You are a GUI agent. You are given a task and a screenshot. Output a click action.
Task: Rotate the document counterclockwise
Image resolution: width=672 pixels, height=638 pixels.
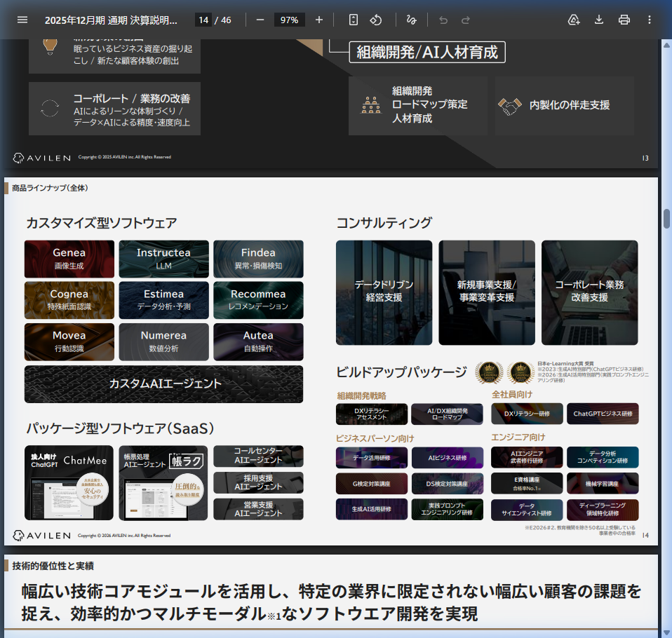(x=375, y=20)
